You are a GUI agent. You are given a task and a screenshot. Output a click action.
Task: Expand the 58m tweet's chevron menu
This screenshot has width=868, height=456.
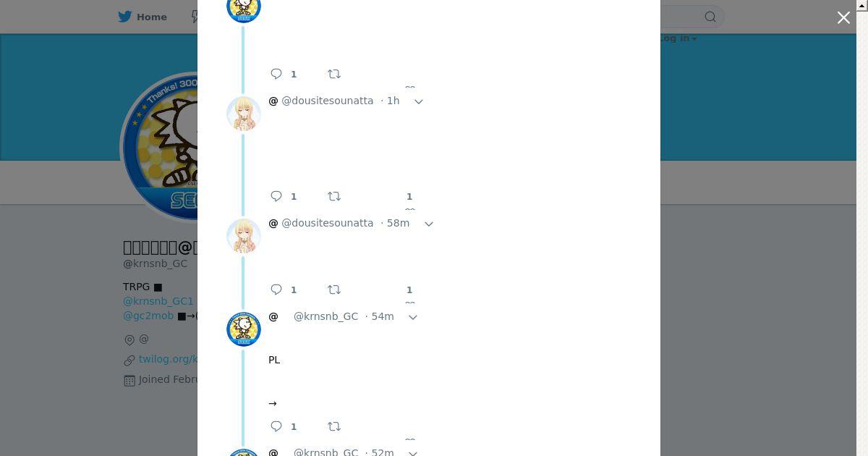coord(428,224)
